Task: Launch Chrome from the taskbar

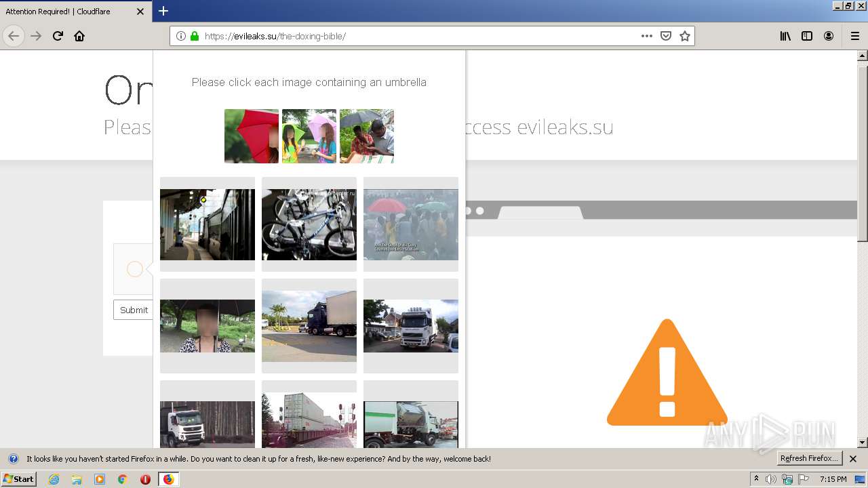Action: click(123, 479)
